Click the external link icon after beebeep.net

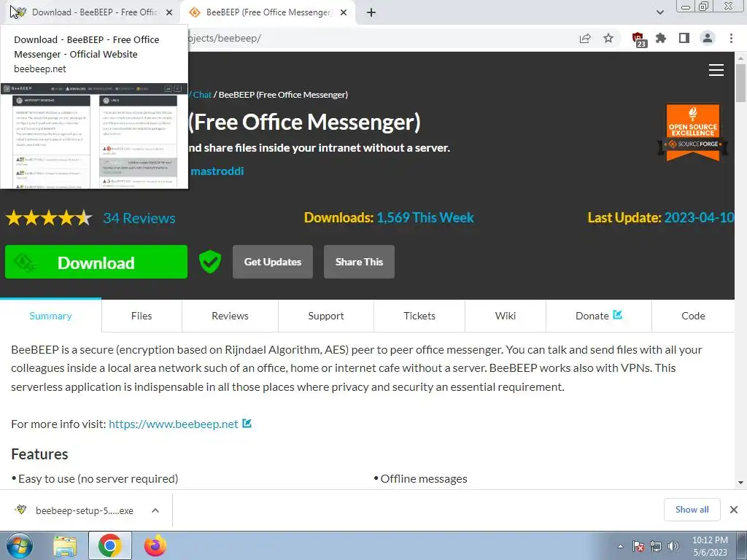pos(247,423)
